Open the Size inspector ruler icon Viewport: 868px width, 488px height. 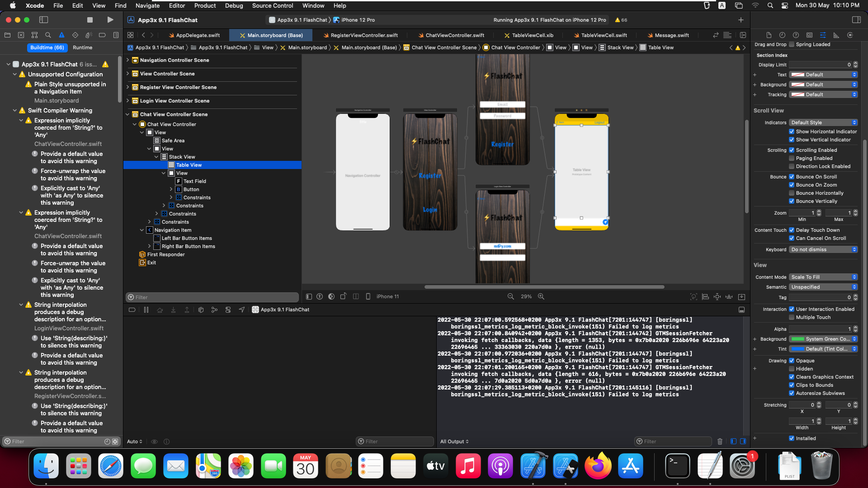coord(836,35)
